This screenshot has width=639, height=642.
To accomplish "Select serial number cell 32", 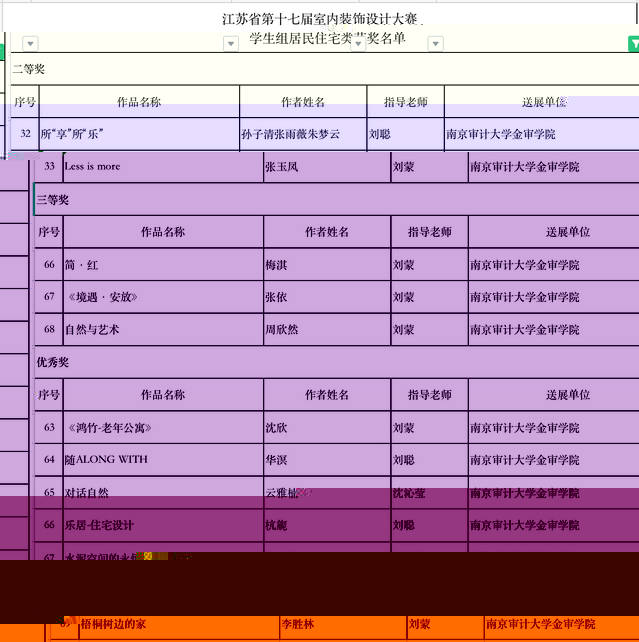I will [x=25, y=133].
